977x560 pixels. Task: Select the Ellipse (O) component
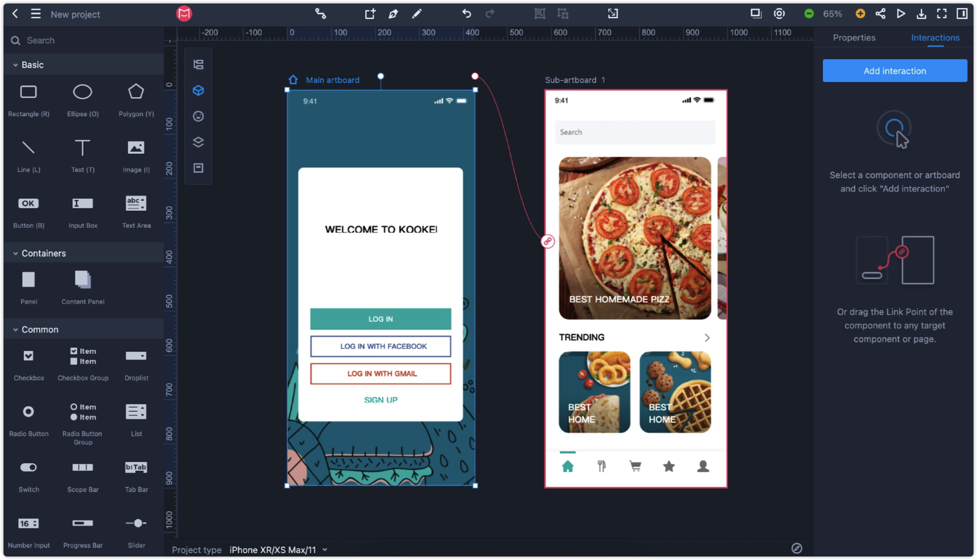pyautogui.click(x=83, y=100)
